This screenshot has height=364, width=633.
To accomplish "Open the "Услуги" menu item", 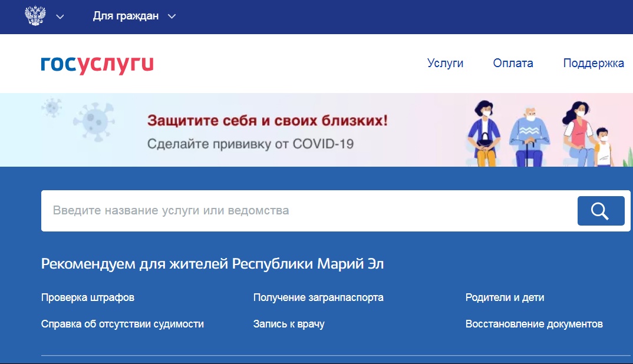I will (445, 64).
